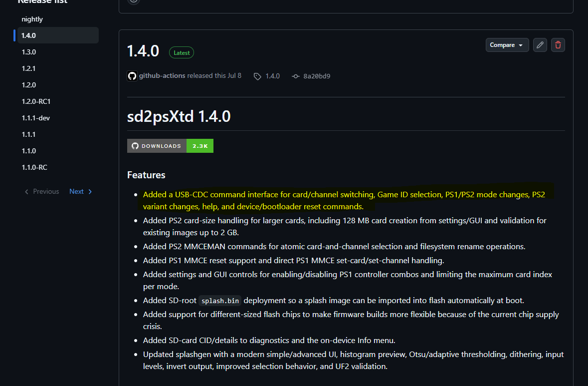588x386 pixels.
Task: Click the pencil edit release icon
Action: [x=540, y=45]
